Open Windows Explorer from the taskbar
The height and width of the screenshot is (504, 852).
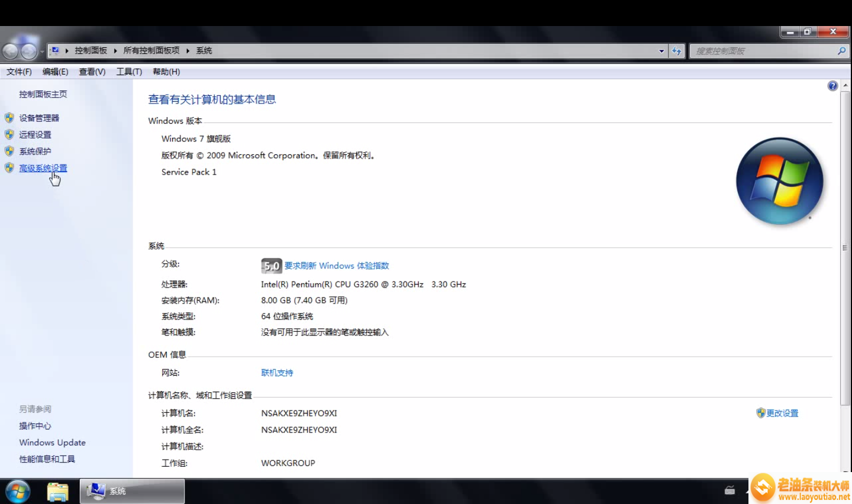click(58, 492)
